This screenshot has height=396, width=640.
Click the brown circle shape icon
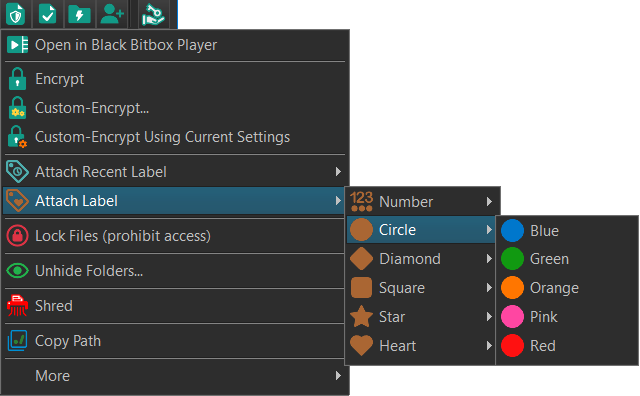(361, 229)
